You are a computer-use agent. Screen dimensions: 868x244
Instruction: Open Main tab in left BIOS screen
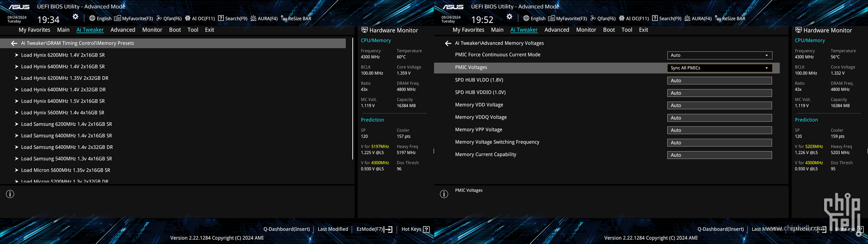coord(63,30)
